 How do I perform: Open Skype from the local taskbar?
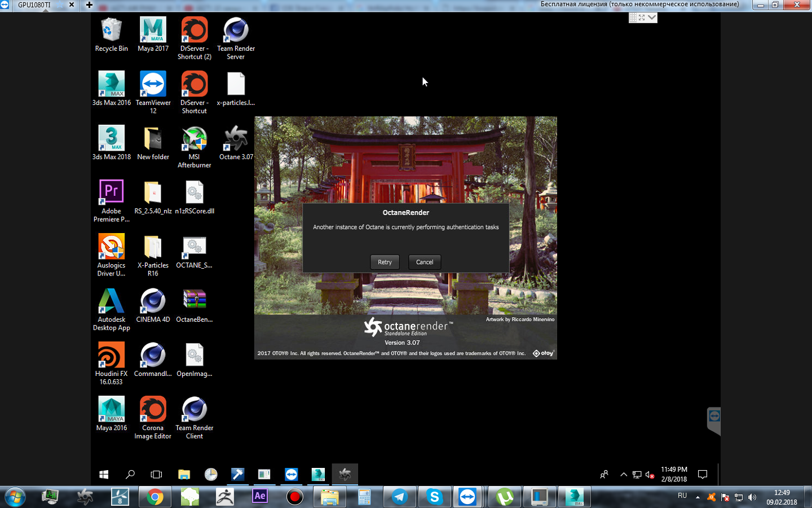(435, 497)
